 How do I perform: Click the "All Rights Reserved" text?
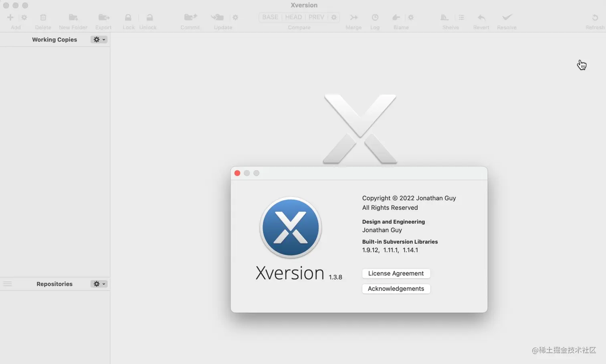(x=390, y=207)
